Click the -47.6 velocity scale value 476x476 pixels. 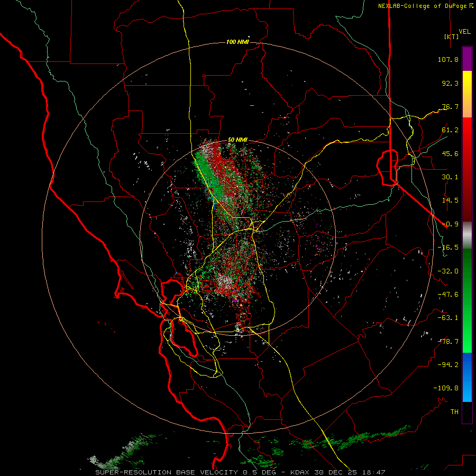[448, 295]
